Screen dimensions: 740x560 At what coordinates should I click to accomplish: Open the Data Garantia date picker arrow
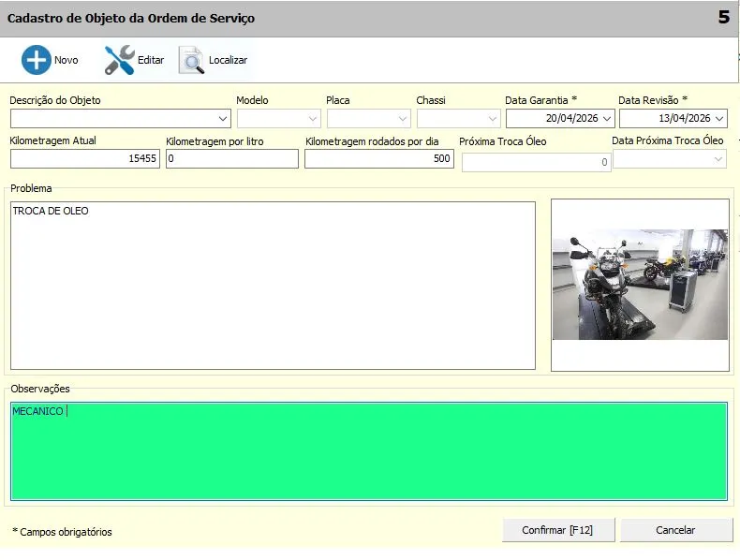click(607, 118)
